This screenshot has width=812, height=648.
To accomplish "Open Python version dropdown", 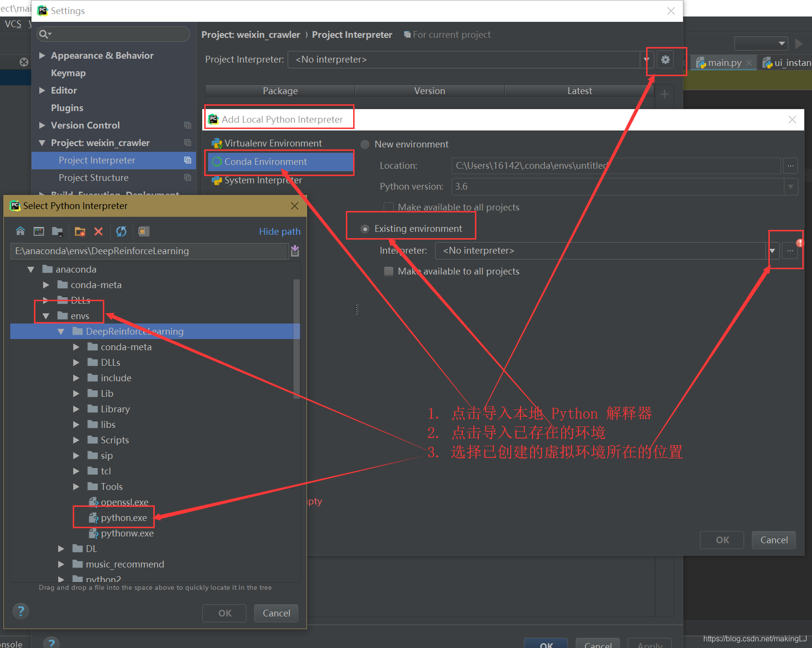I will pyautogui.click(x=791, y=187).
